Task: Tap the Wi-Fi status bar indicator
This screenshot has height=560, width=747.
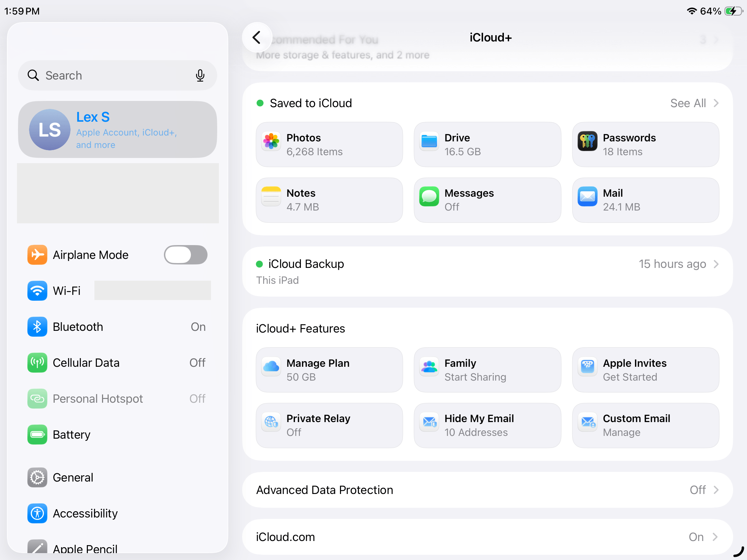Action: 692,11
